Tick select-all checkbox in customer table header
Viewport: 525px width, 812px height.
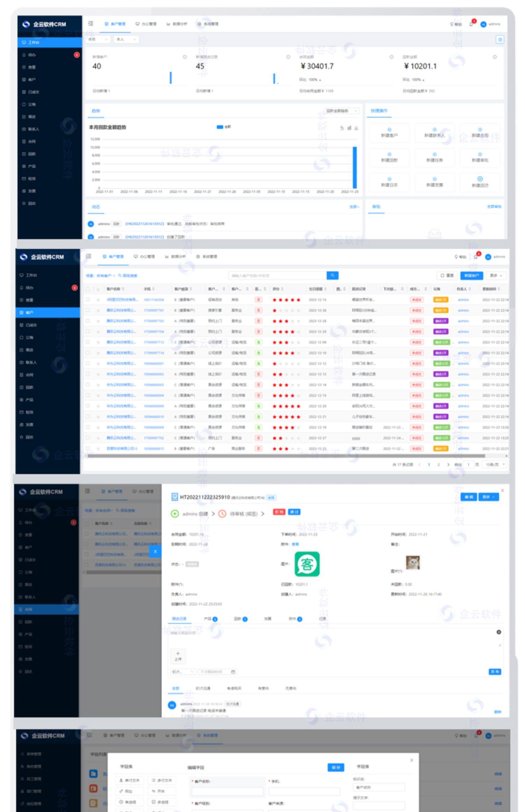[x=87, y=289]
